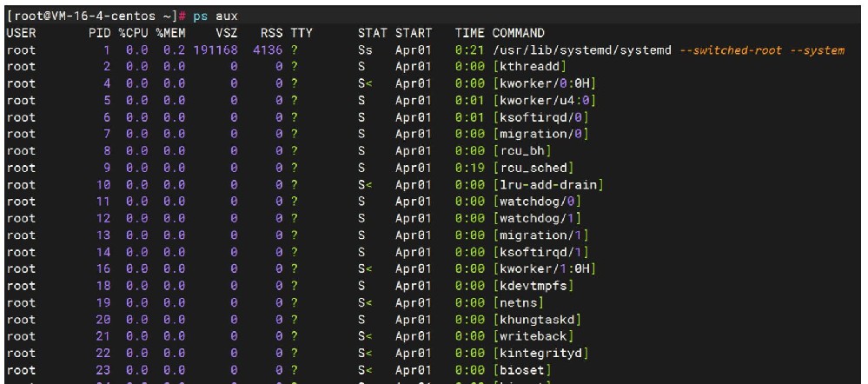This screenshot has width=868, height=384.
Task: Click PID 16 in the kworker/1:0H row
Action: click(x=103, y=269)
